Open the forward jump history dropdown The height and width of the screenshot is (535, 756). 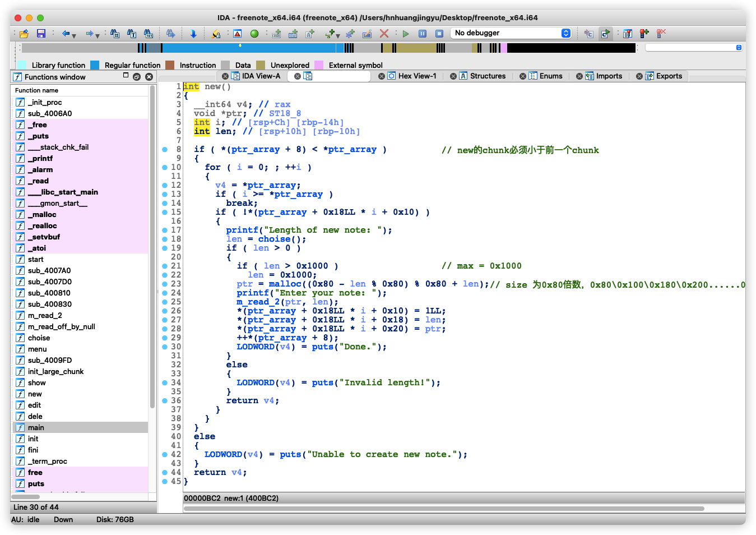[x=98, y=35]
